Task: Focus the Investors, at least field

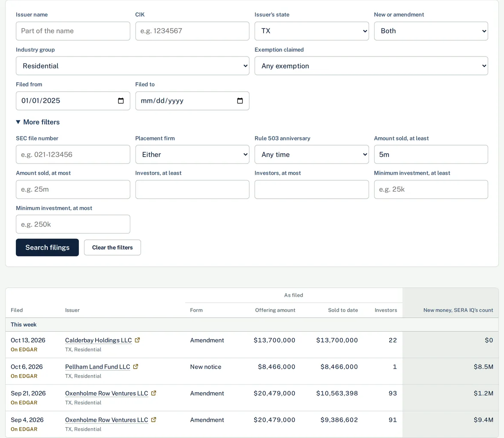Action: point(192,189)
